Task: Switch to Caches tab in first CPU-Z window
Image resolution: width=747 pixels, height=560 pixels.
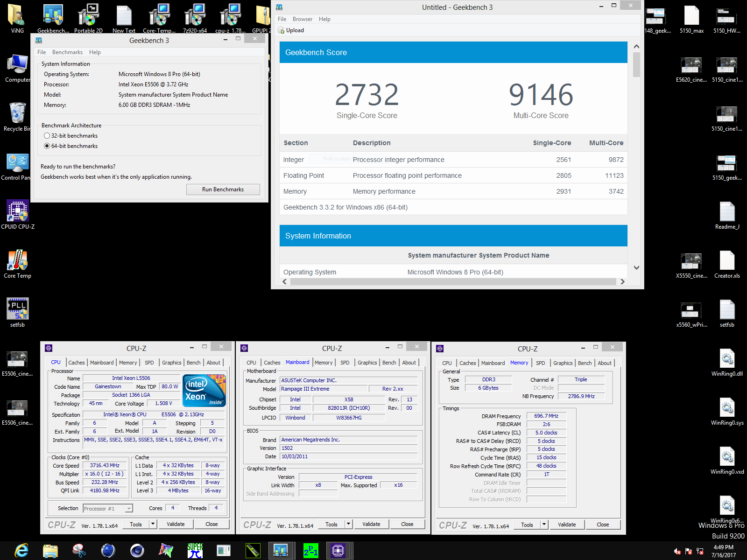Action: pos(77,363)
